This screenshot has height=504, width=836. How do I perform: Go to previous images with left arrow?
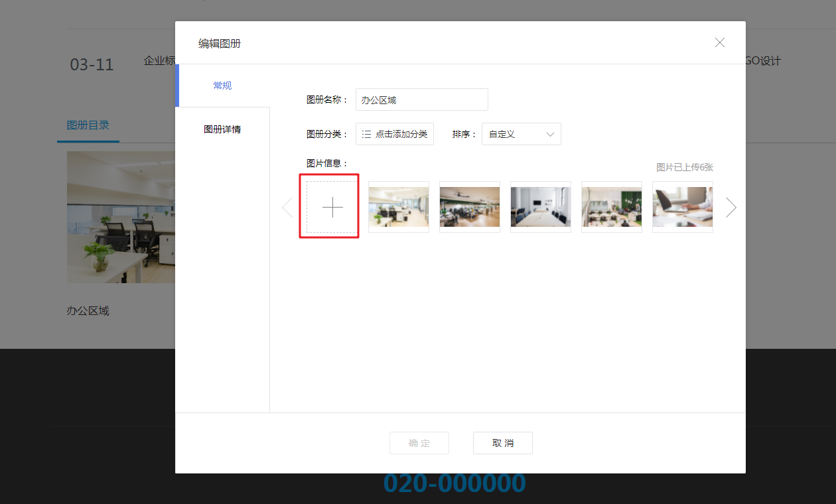(287, 208)
